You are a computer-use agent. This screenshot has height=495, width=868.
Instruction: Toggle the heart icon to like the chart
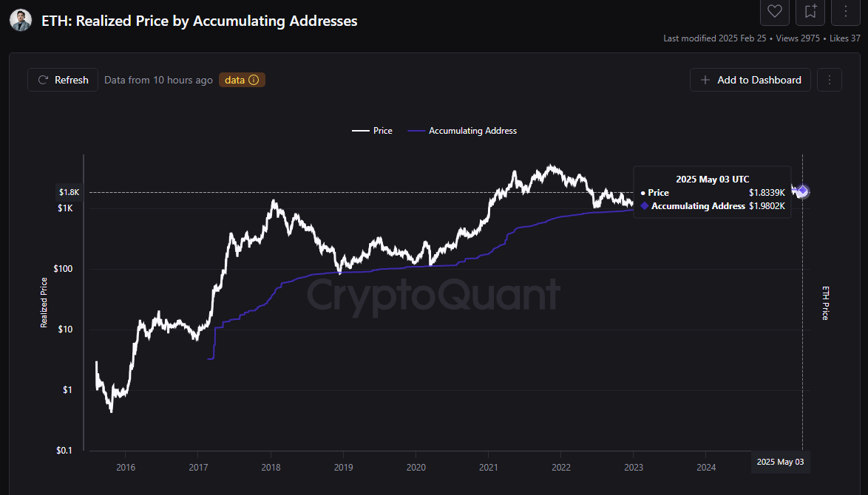774,12
